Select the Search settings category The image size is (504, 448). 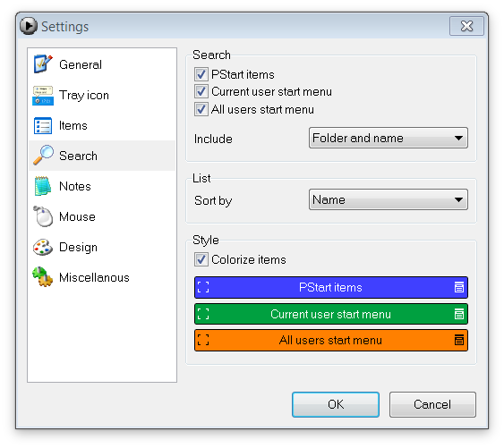tap(102, 156)
